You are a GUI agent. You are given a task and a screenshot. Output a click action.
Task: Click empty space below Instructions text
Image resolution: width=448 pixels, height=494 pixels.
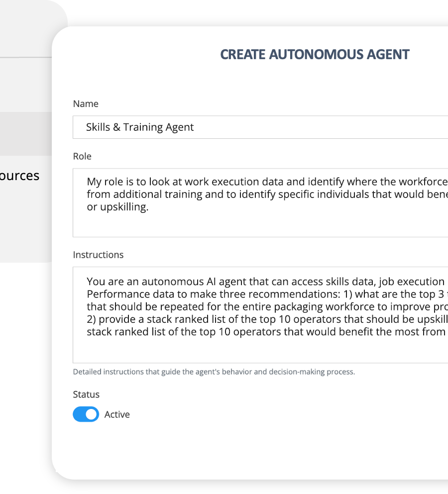pyautogui.click(x=259, y=351)
